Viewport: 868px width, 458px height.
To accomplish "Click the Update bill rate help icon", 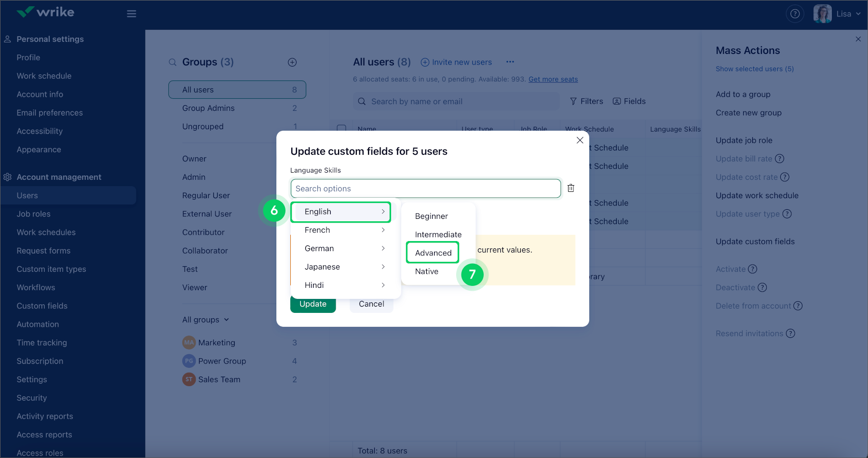I will pos(780,159).
